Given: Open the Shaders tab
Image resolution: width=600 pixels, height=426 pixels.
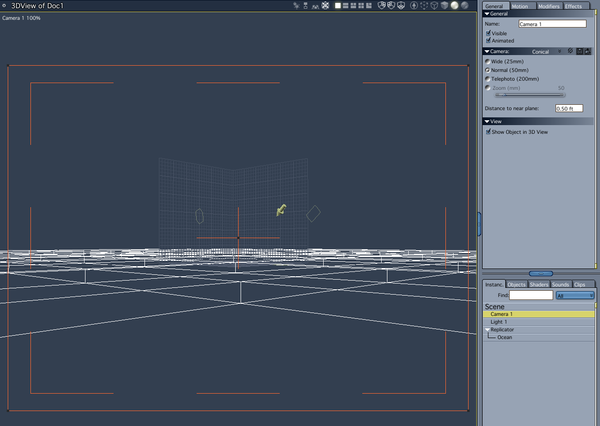Looking at the screenshot, I should 539,284.
